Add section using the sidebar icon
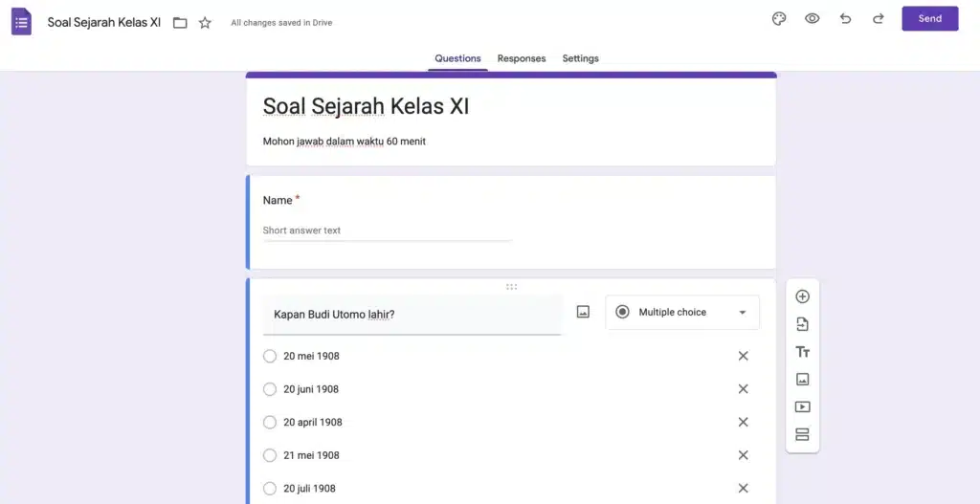Viewport: 980px width, 504px height. pyautogui.click(x=803, y=434)
